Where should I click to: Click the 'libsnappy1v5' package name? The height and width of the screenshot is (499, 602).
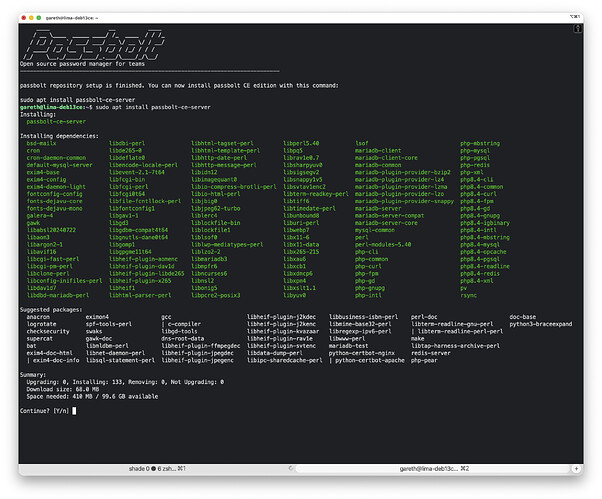coord(303,179)
